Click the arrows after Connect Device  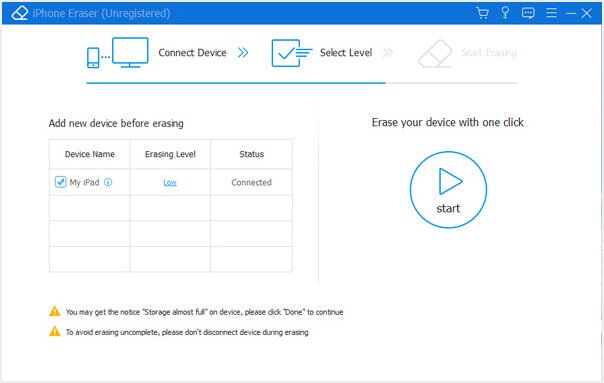pyautogui.click(x=243, y=53)
